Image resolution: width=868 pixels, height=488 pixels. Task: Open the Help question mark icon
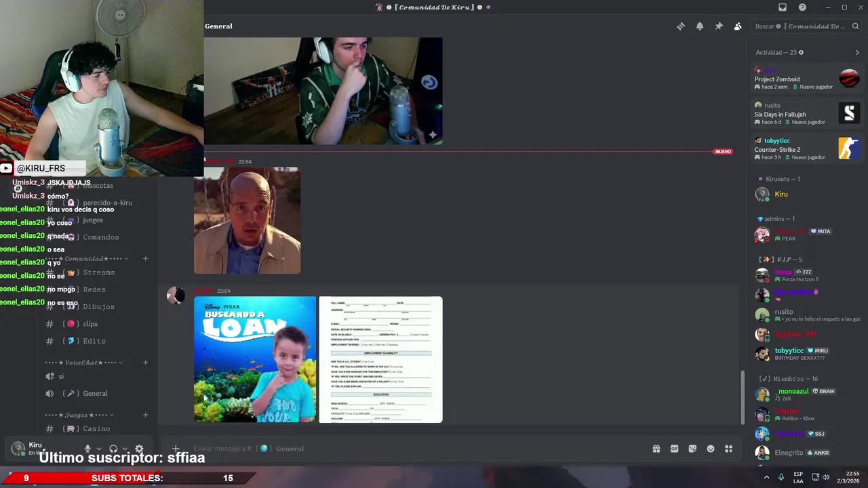(x=802, y=7)
